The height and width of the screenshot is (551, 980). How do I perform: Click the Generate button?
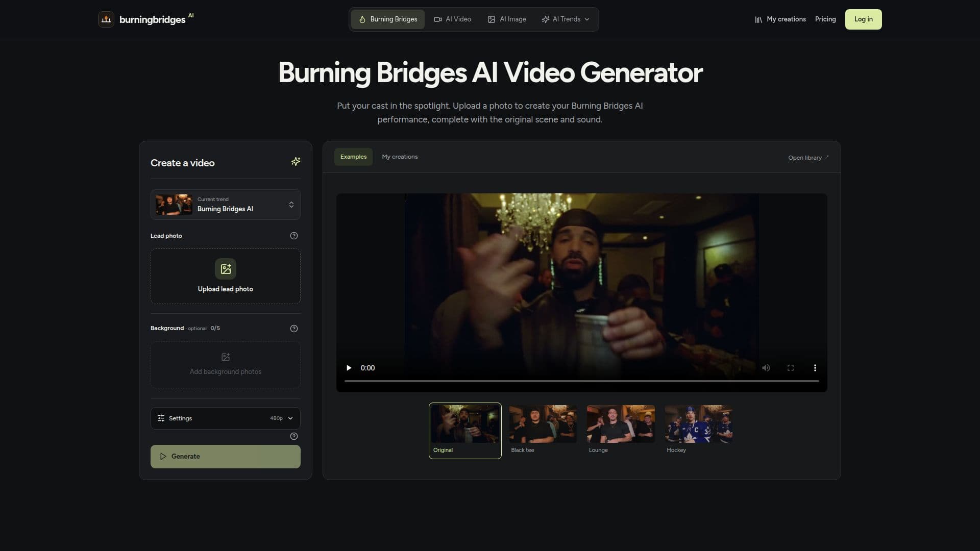pyautogui.click(x=226, y=457)
